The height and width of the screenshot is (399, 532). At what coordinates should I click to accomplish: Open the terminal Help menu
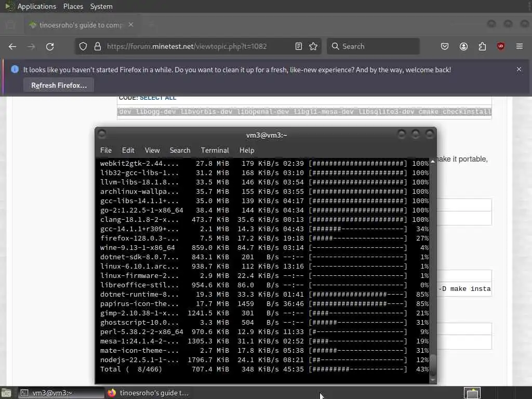(247, 150)
